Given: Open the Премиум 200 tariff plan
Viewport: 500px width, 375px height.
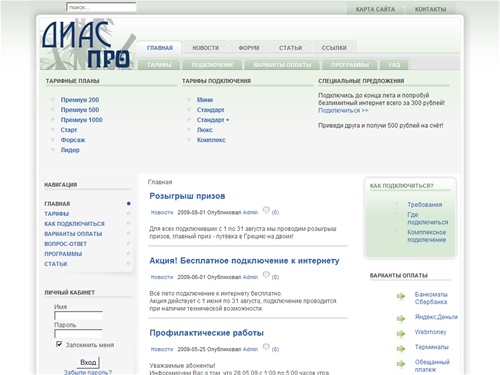Looking at the screenshot, I should click(x=80, y=100).
